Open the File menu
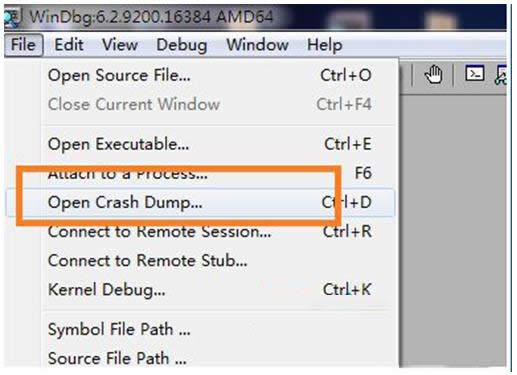Screen dimensions: 517x375 (x=23, y=45)
